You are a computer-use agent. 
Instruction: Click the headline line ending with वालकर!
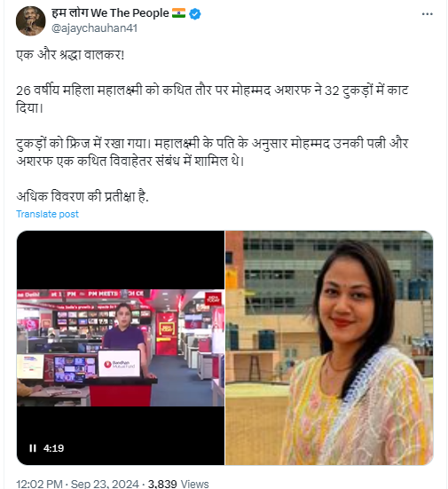tap(70, 55)
